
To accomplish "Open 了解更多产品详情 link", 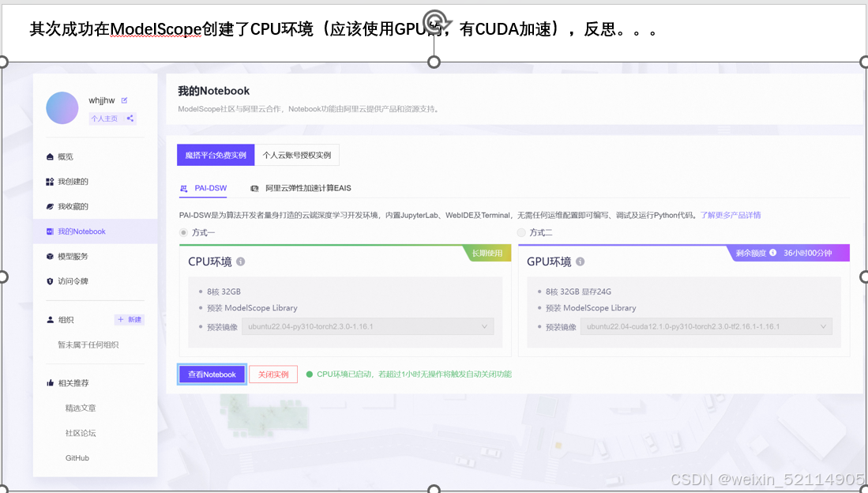I will 731,215.
